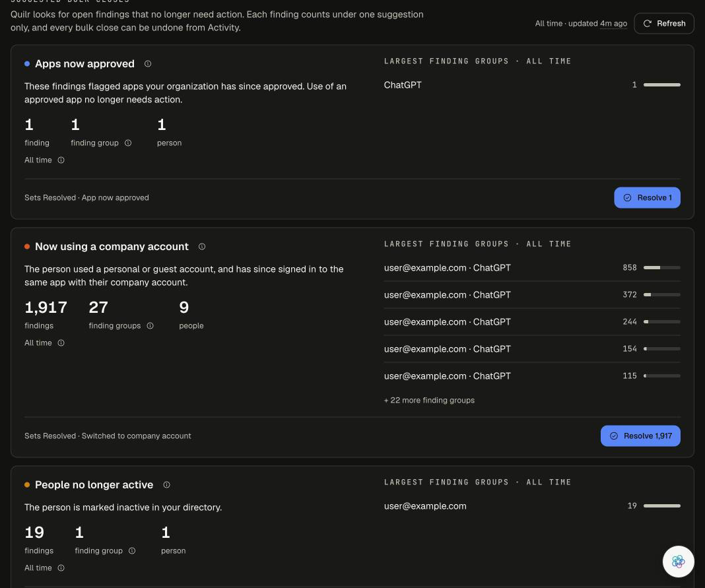Select the finding group with 244 findings

tap(532, 322)
